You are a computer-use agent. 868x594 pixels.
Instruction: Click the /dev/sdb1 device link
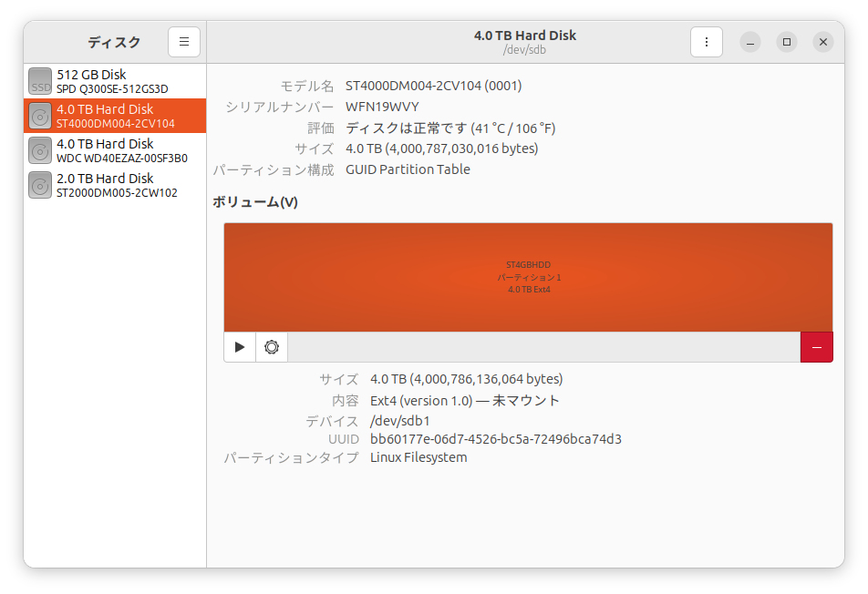coord(399,421)
